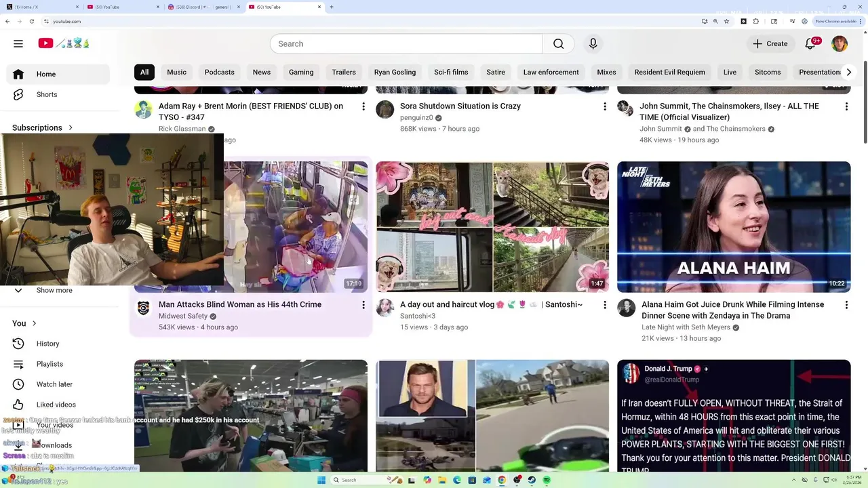Select the Sitcoms filter chip
868x488 pixels.
[x=768, y=72]
